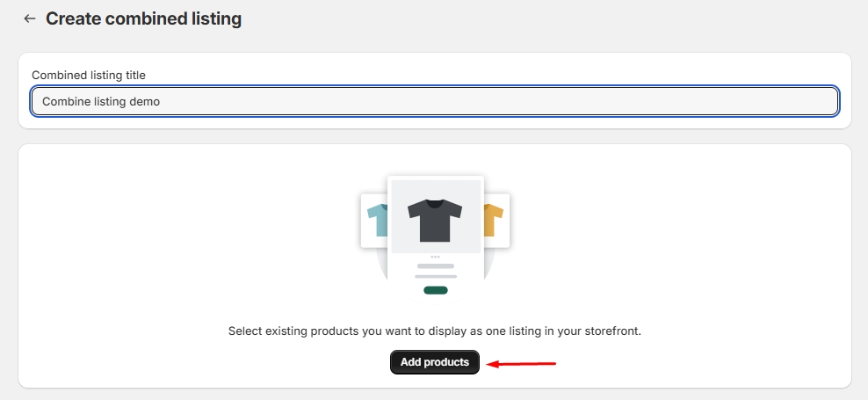Go back using the left arrow icon
Viewport: 868px width, 400px height.
(x=30, y=18)
